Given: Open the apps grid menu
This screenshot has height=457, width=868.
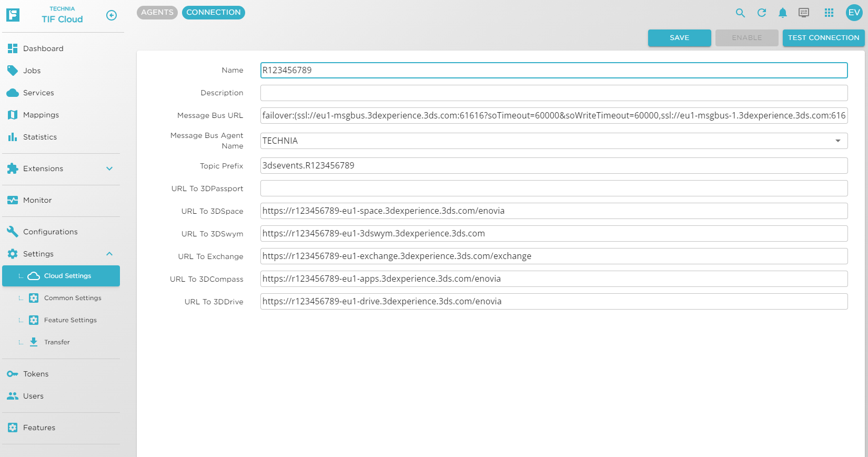Looking at the screenshot, I should [x=829, y=13].
